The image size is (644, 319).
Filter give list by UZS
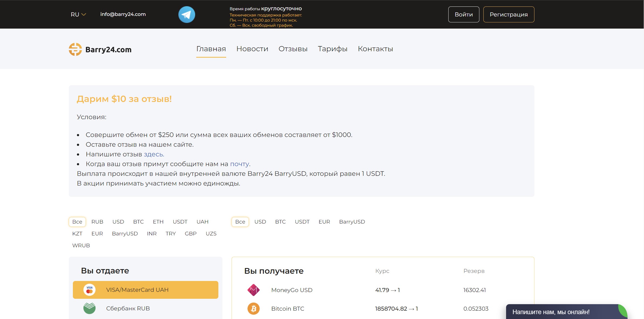[211, 234]
